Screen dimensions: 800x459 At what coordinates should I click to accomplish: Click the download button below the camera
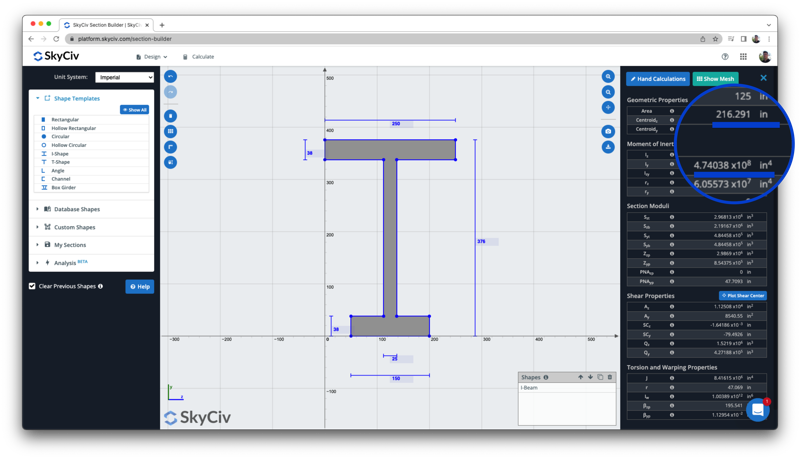[608, 147]
